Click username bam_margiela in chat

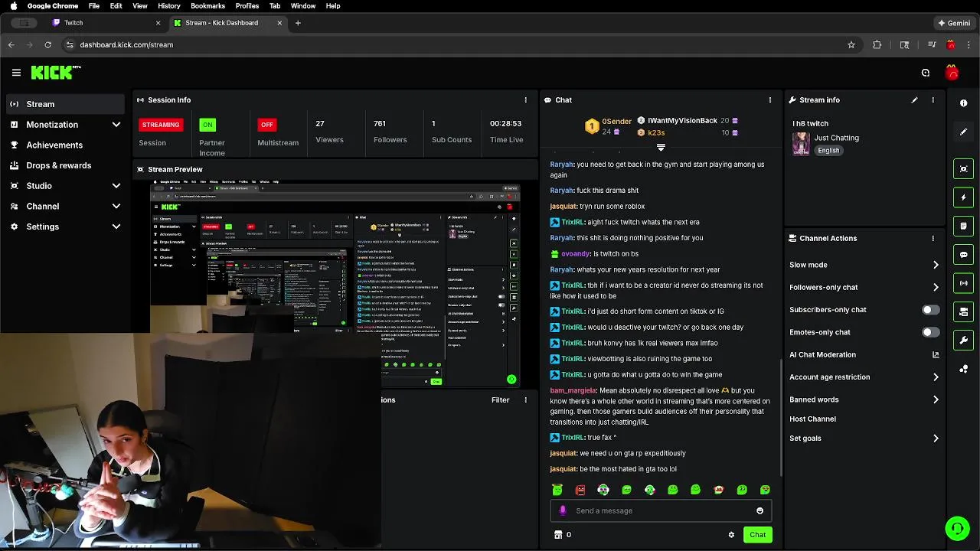click(573, 391)
